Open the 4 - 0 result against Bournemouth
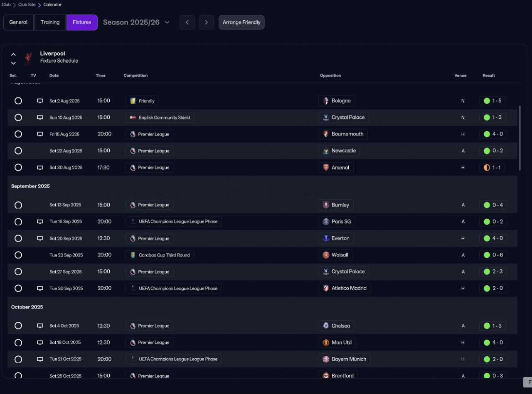This screenshot has width=532, height=394. (x=493, y=134)
